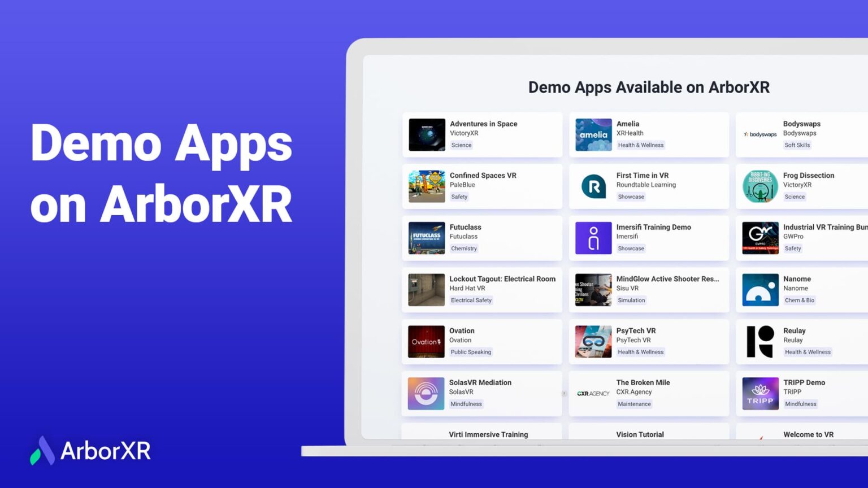
Task: Click the Electrical Safety category tag
Action: click(x=471, y=300)
